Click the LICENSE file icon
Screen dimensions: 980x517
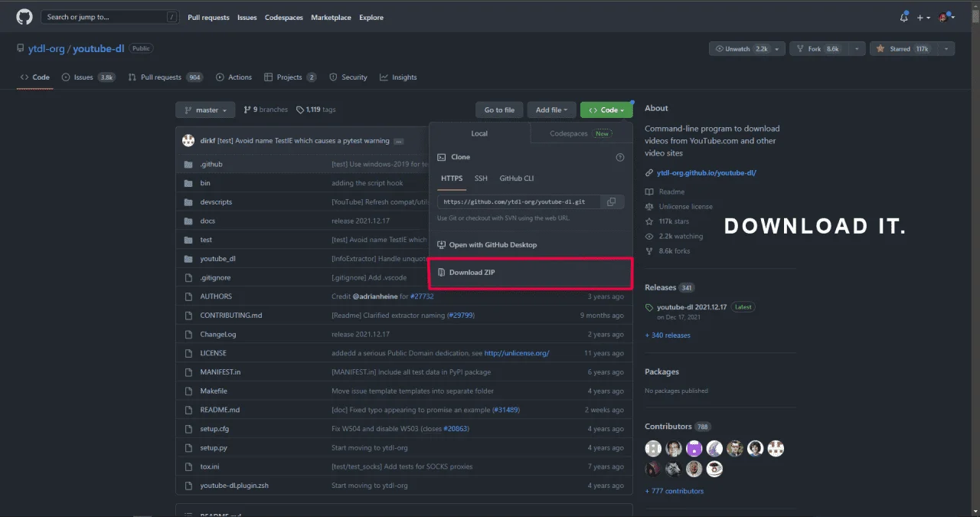point(188,353)
